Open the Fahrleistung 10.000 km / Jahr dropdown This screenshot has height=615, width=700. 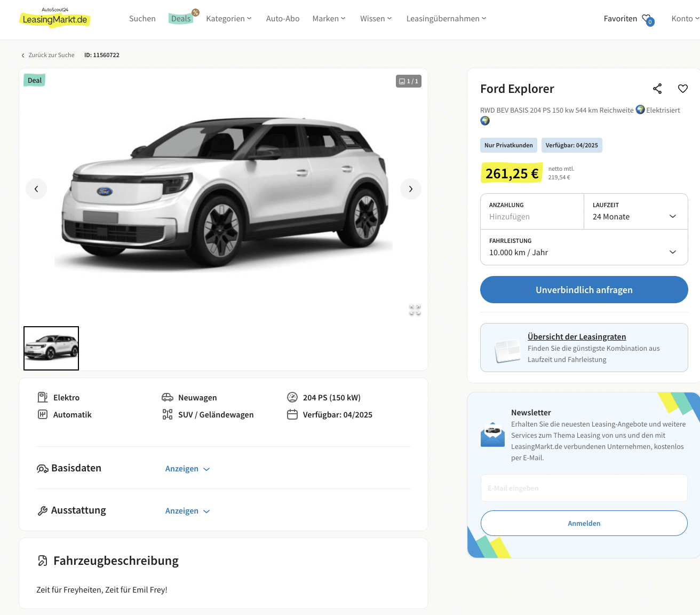tap(584, 247)
